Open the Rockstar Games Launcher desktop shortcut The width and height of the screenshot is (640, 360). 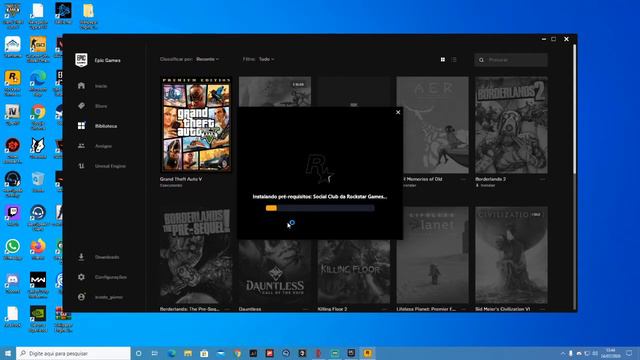click(13, 82)
